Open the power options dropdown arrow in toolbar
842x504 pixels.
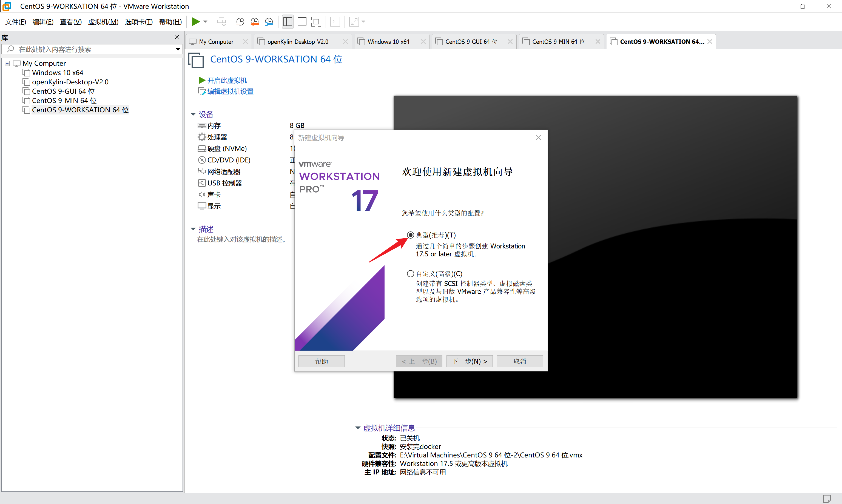[x=205, y=22]
